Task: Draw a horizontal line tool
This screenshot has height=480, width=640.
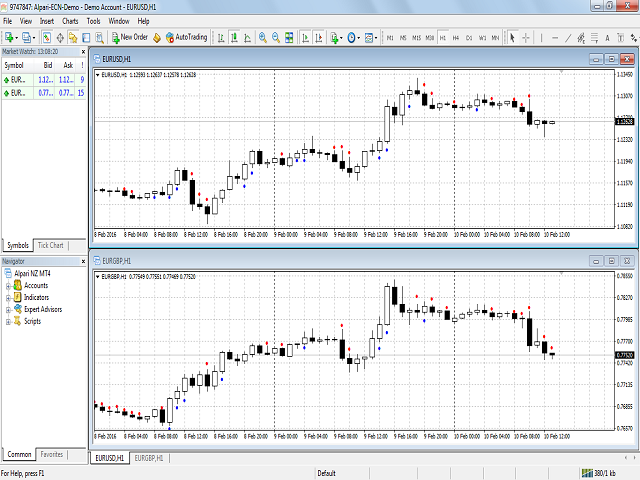Action: (x=555, y=38)
